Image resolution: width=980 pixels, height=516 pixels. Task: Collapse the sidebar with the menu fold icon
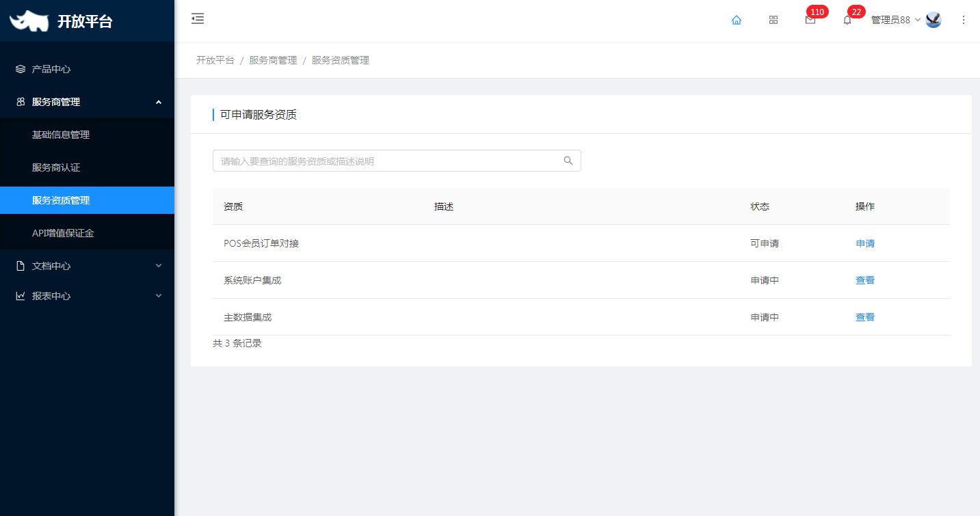198,19
